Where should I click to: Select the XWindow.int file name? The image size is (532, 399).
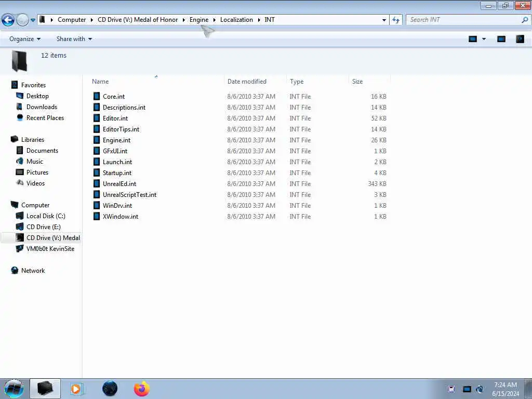(x=121, y=216)
